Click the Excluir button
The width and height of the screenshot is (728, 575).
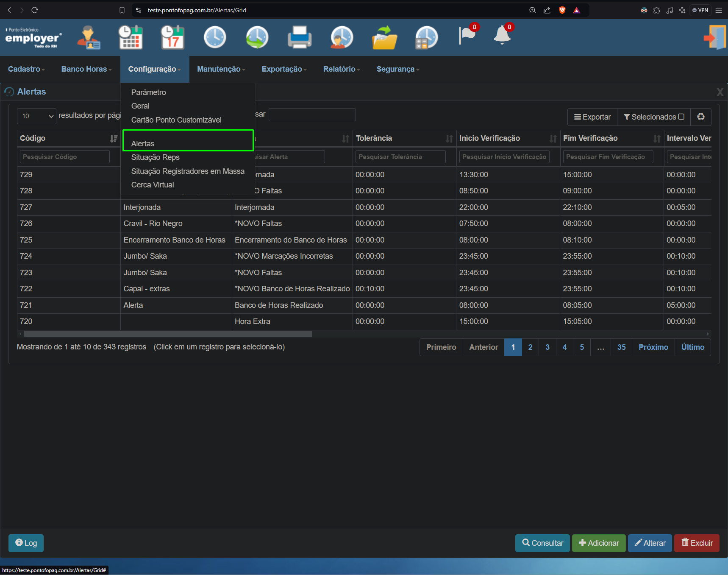(697, 543)
